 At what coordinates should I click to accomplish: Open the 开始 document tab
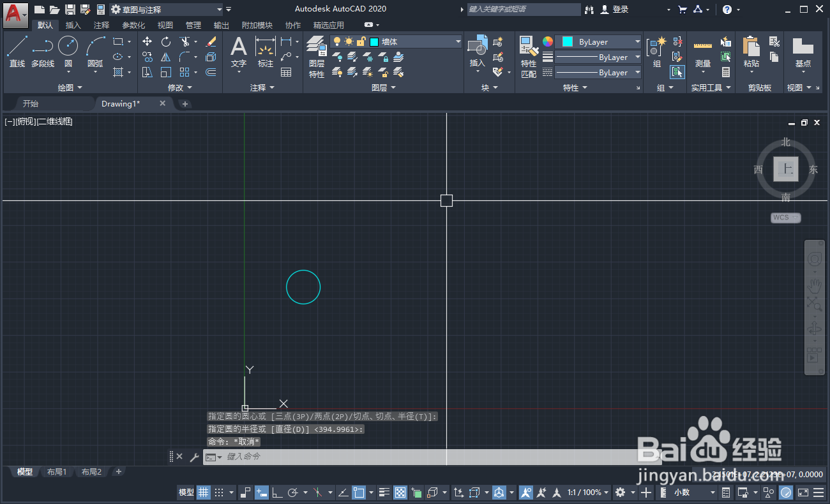click(31, 103)
